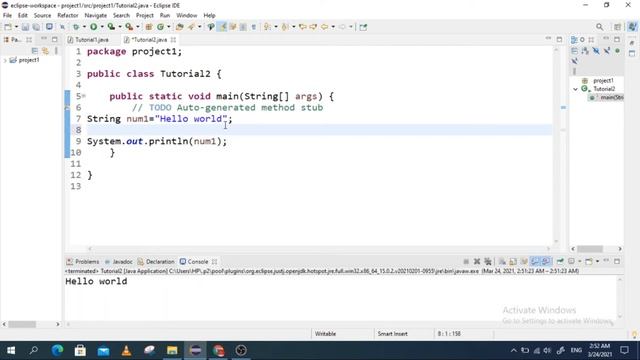This screenshot has height=360, width=640.
Task: Minimize the Console view
Action: click(606, 261)
